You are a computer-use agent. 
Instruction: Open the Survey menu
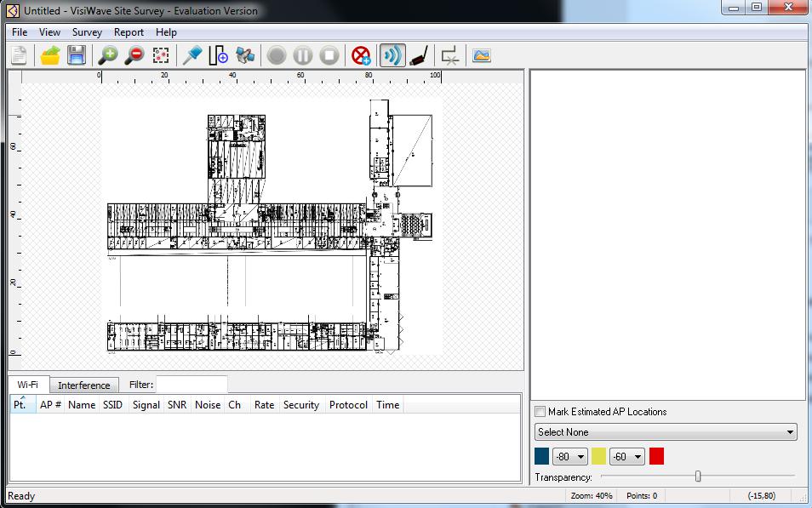[x=87, y=32]
